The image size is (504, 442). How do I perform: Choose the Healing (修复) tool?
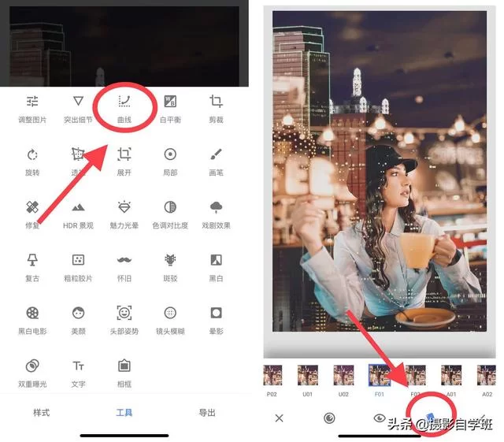click(x=32, y=213)
